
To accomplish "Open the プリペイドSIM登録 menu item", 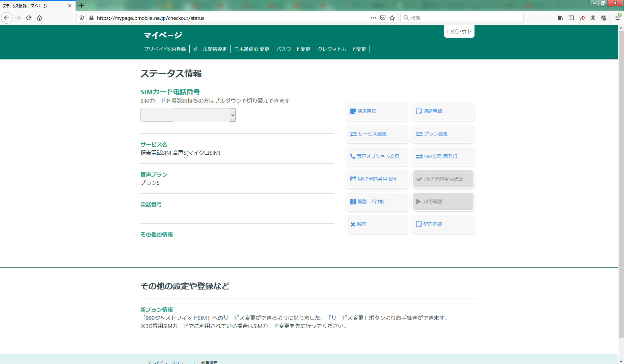I will (165, 49).
